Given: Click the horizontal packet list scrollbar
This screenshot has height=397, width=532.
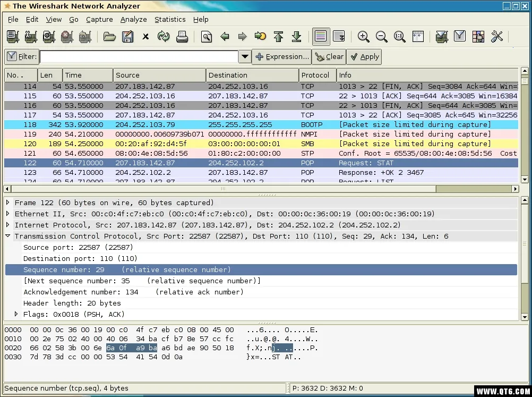Looking at the screenshot, I should coord(223,188).
